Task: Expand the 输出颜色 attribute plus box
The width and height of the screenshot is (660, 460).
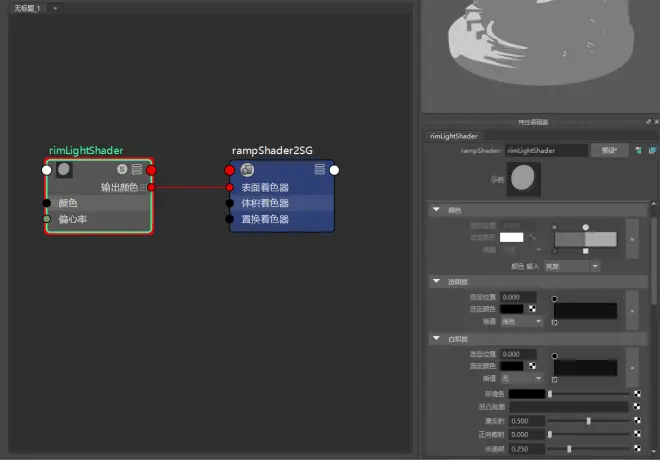Action: pos(143,187)
